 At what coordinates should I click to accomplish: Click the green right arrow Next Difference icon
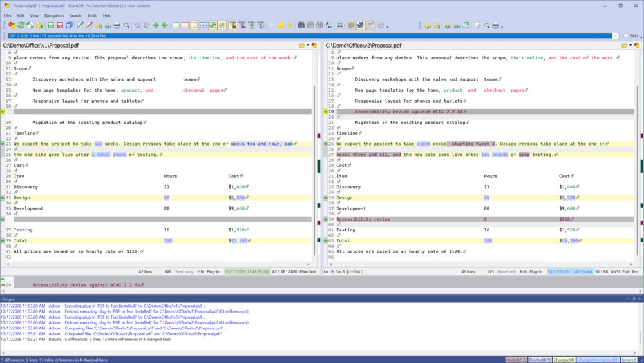[x=156, y=26]
